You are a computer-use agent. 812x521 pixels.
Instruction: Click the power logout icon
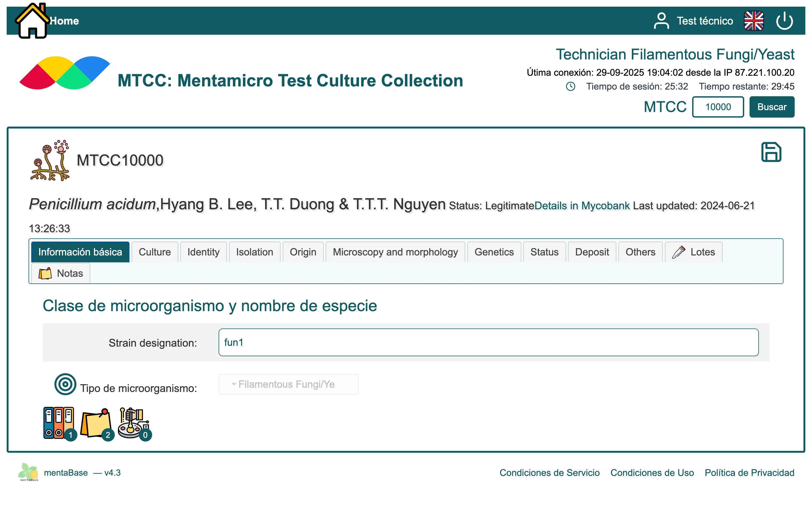click(784, 21)
